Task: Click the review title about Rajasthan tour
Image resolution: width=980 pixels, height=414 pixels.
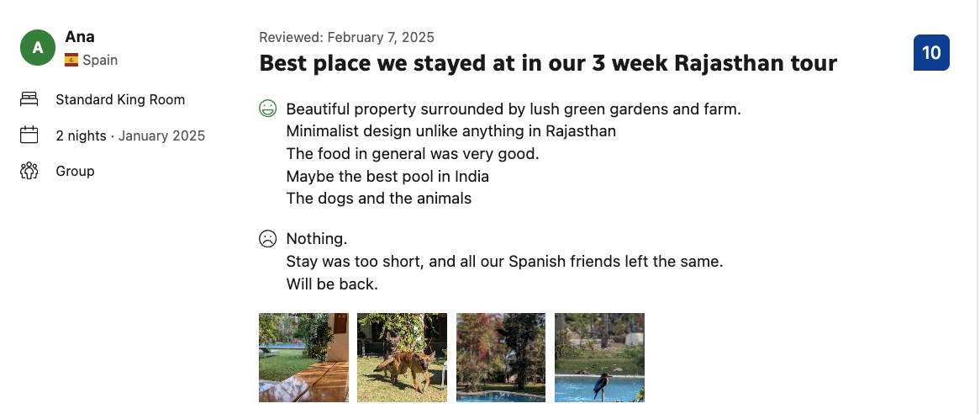Action: point(548,63)
